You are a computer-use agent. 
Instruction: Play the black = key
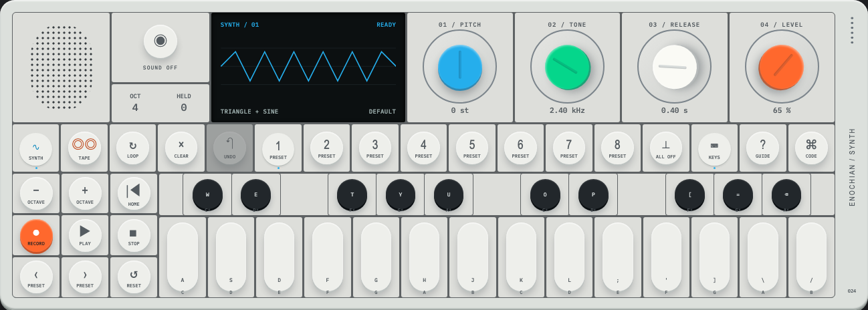point(738,194)
